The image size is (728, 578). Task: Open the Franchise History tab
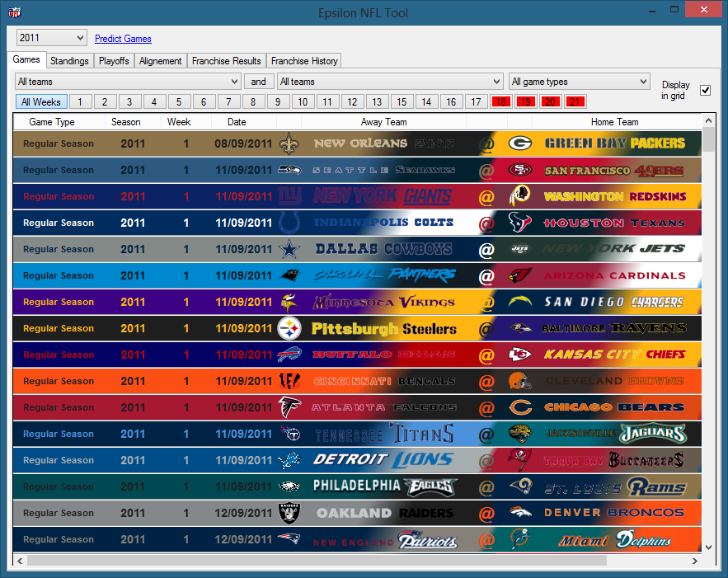pyautogui.click(x=304, y=61)
